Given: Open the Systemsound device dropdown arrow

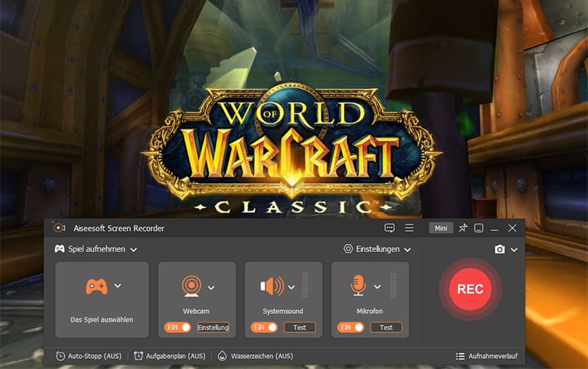Looking at the screenshot, I should (291, 287).
